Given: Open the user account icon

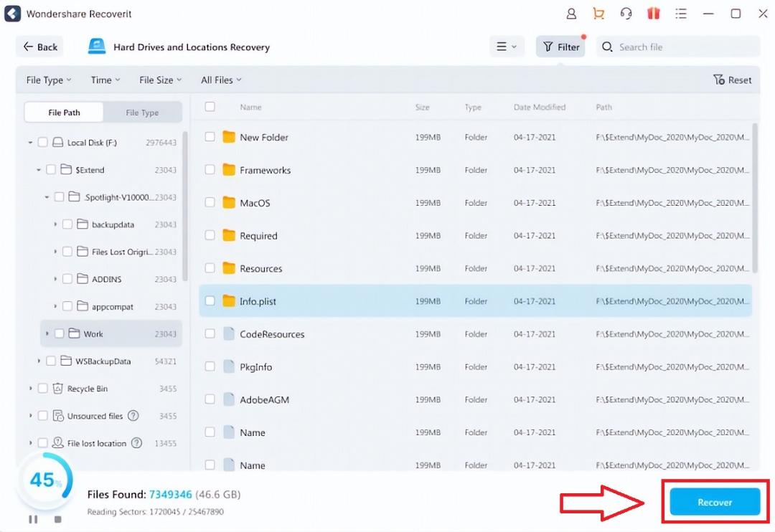Looking at the screenshot, I should [571, 14].
